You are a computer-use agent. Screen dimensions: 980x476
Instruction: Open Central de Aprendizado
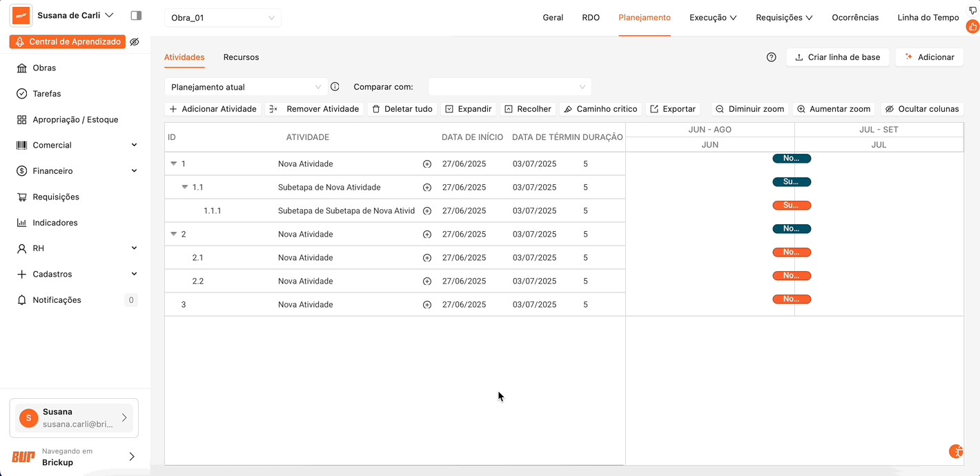pos(68,42)
